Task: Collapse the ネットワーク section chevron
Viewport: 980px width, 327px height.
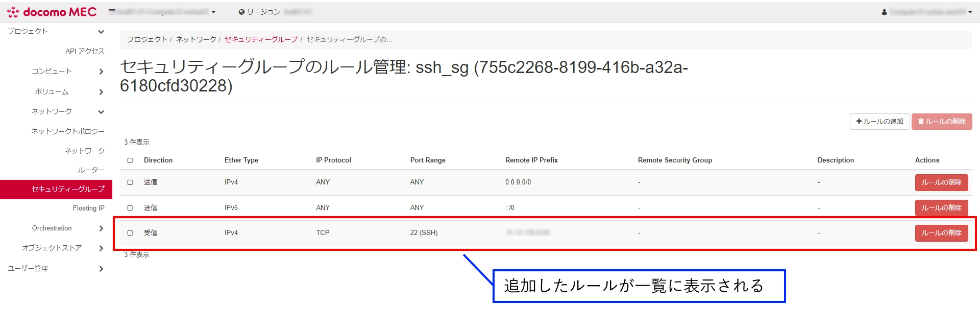Action: point(101,112)
